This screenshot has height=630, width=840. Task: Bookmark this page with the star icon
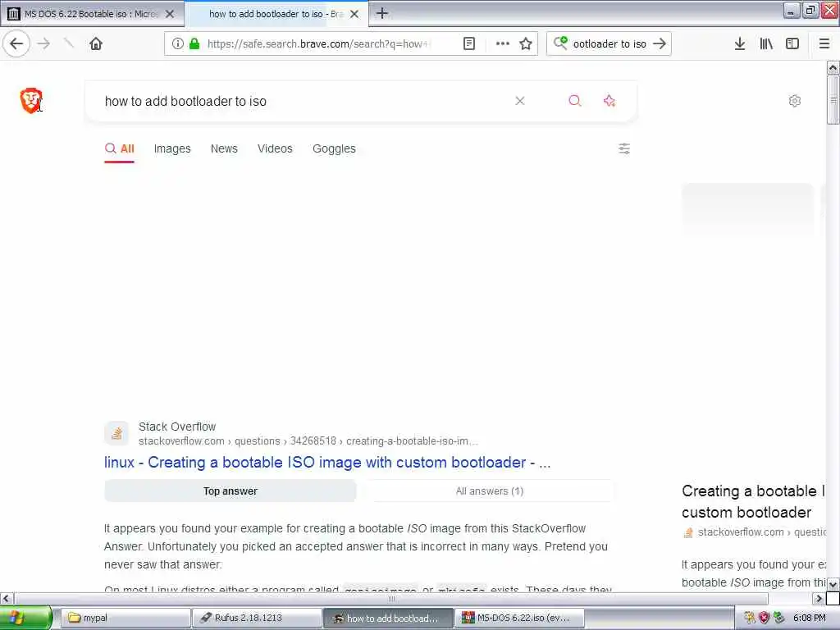click(x=526, y=44)
